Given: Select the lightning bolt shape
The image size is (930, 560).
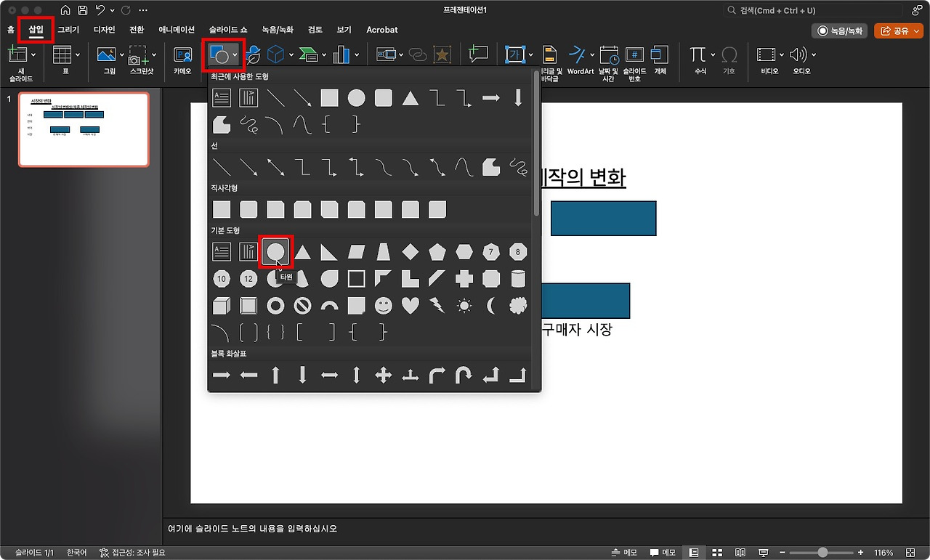Looking at the screenshot, I should [x=437, y=306].
